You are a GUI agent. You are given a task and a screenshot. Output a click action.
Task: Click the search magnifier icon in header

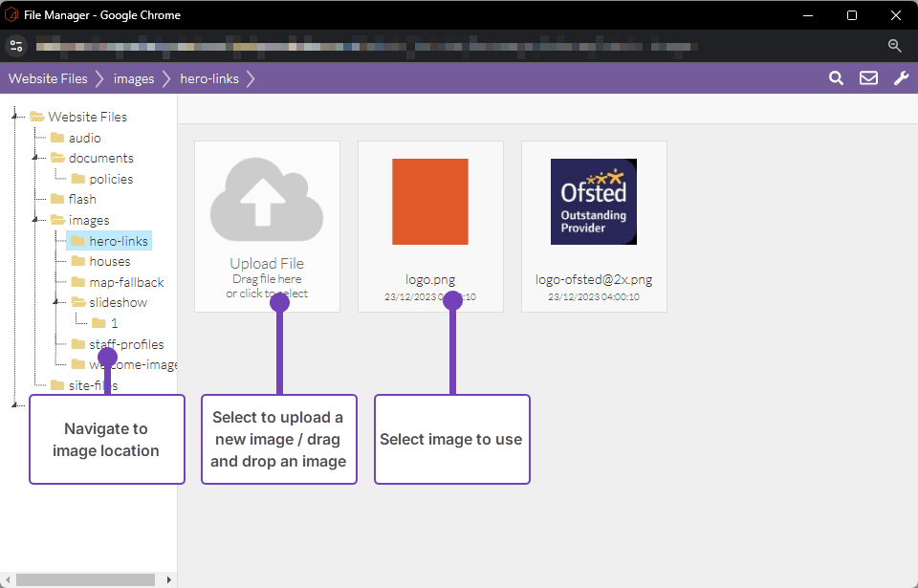click(836, 78)
